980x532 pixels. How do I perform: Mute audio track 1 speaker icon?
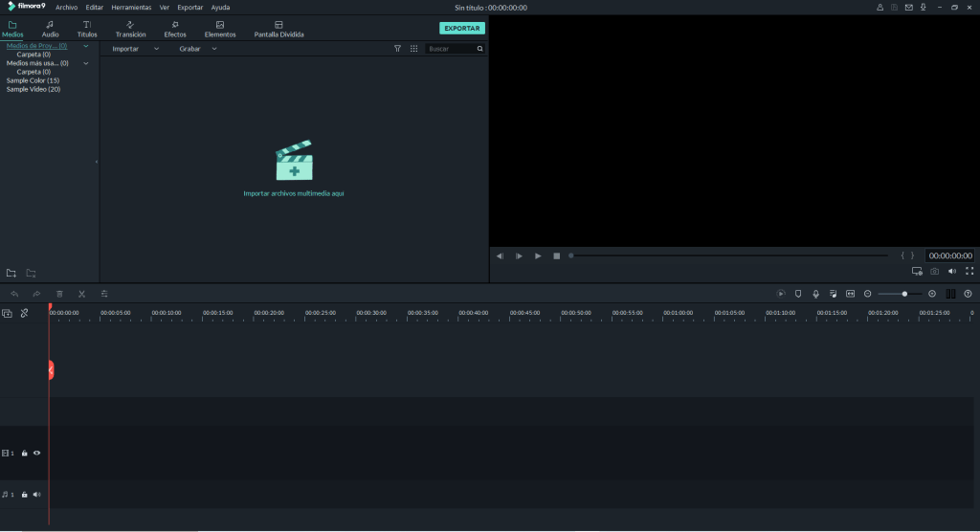(x=37, y=495)
